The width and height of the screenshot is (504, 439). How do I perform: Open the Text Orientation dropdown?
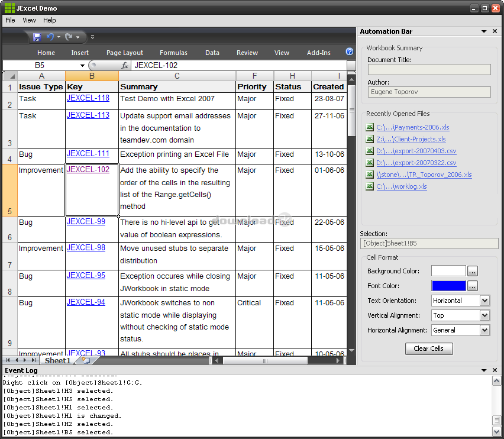click(x=484, y=301)
